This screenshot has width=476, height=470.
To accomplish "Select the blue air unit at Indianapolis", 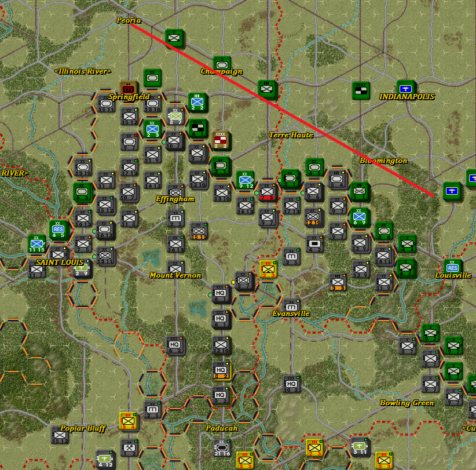I will point(405,88).
